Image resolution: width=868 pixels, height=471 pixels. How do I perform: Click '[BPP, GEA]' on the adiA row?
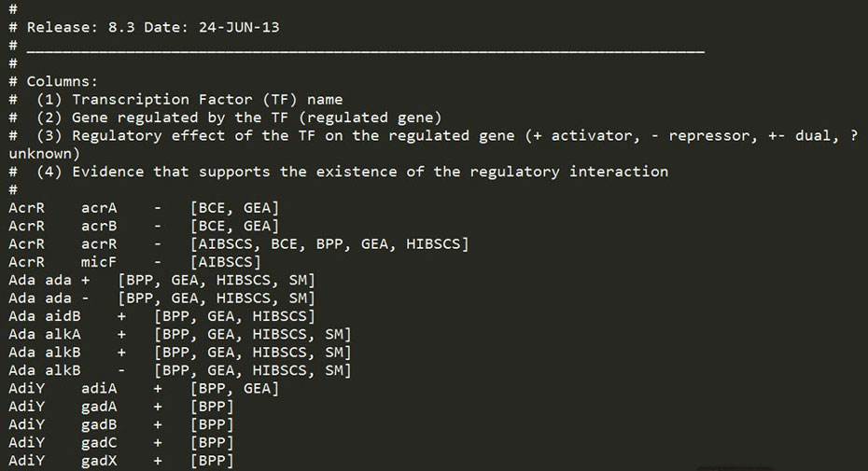tap(234, 389)
